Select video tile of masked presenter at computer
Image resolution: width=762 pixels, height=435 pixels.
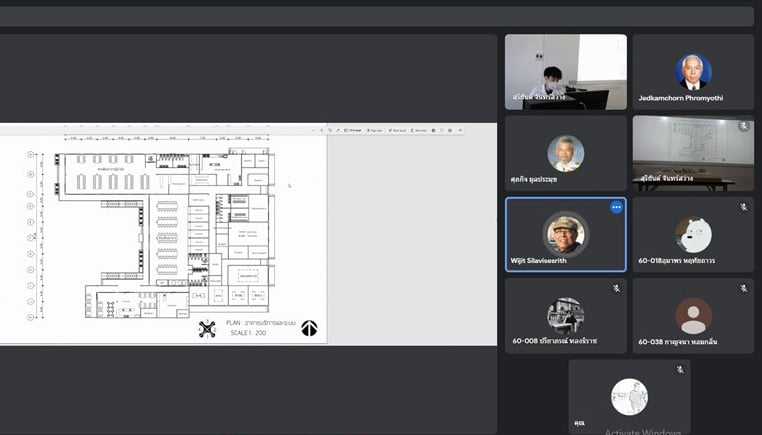pos(565,72)
